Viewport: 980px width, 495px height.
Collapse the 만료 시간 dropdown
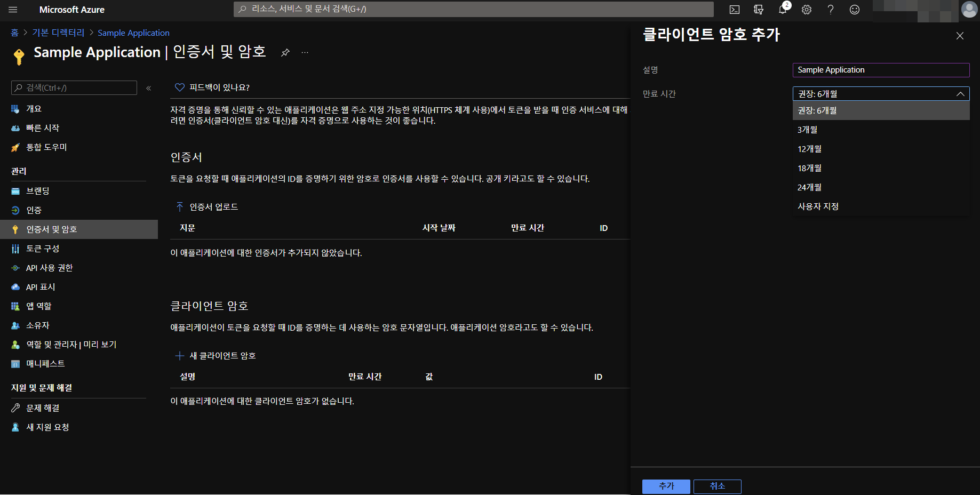[x=960, y=94]
